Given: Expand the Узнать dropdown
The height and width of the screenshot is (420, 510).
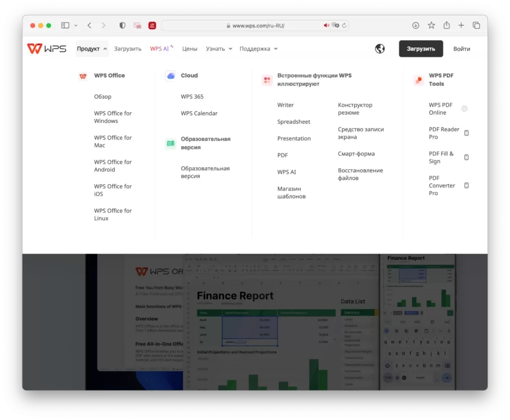Looking at the screenshot, I should tap(219, 49).
